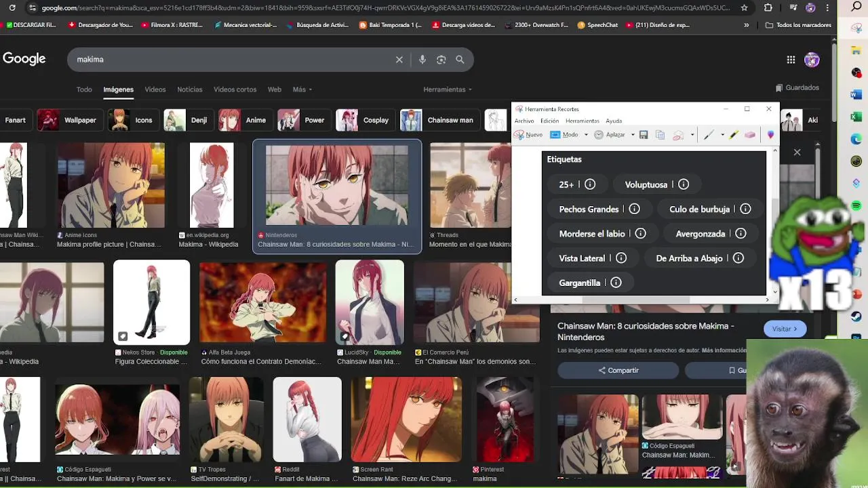Send the snip by email
Screen dimensions: 868x488
[x=677, y=135]
